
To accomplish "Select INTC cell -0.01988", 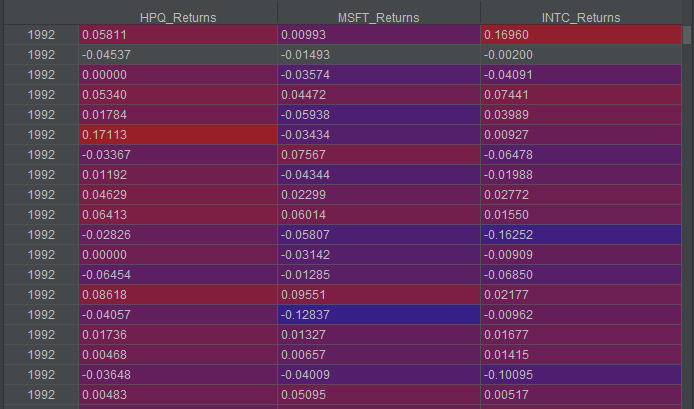I will point(581,175).
